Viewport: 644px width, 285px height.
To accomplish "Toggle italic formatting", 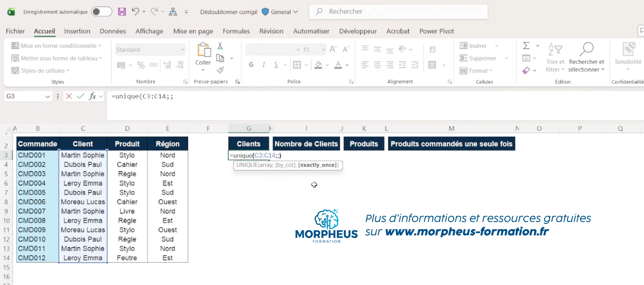I will click(264, 65).
